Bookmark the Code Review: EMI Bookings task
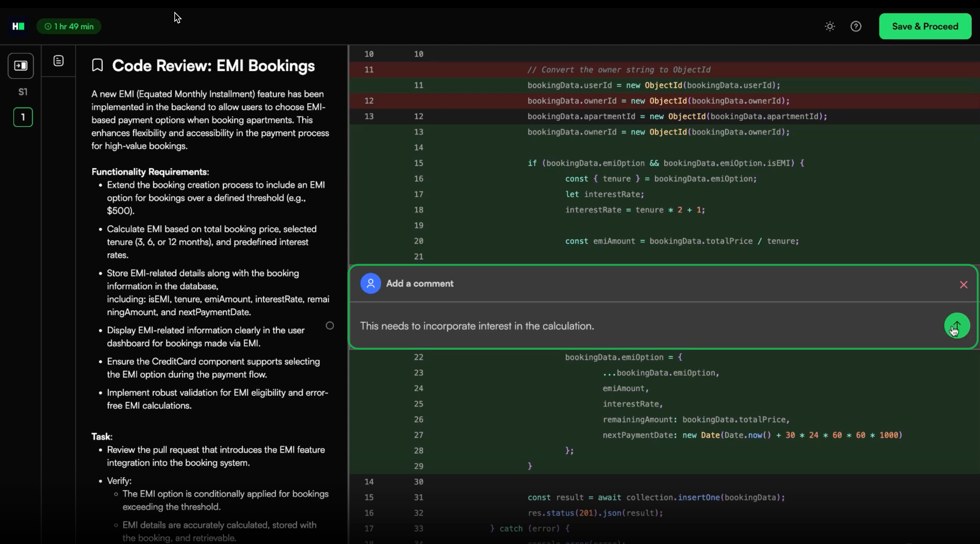The width and height of the screenshot is (980, 544). pyautogui.click(x=97, y=65)
